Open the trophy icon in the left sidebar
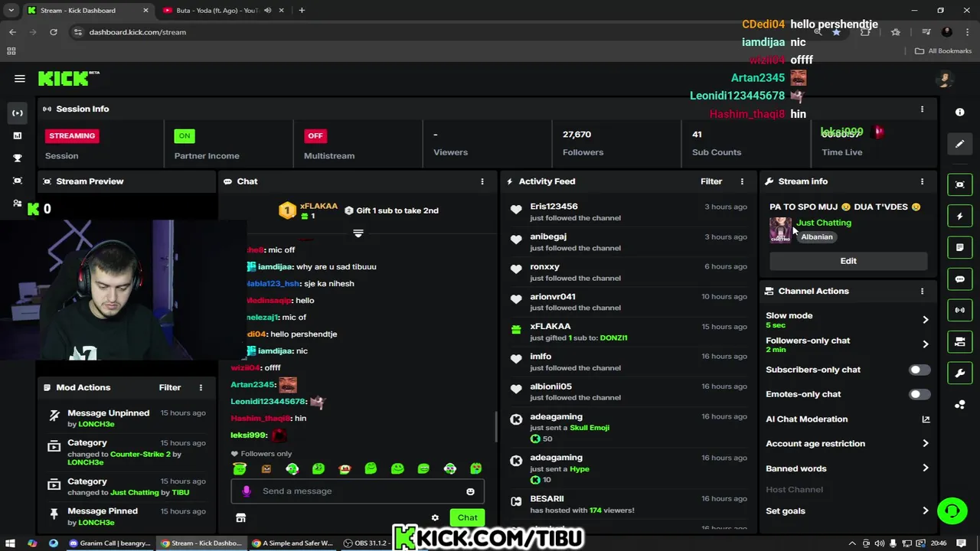The height and width of the screenshot is (551, 980). (x=18, y=158)
